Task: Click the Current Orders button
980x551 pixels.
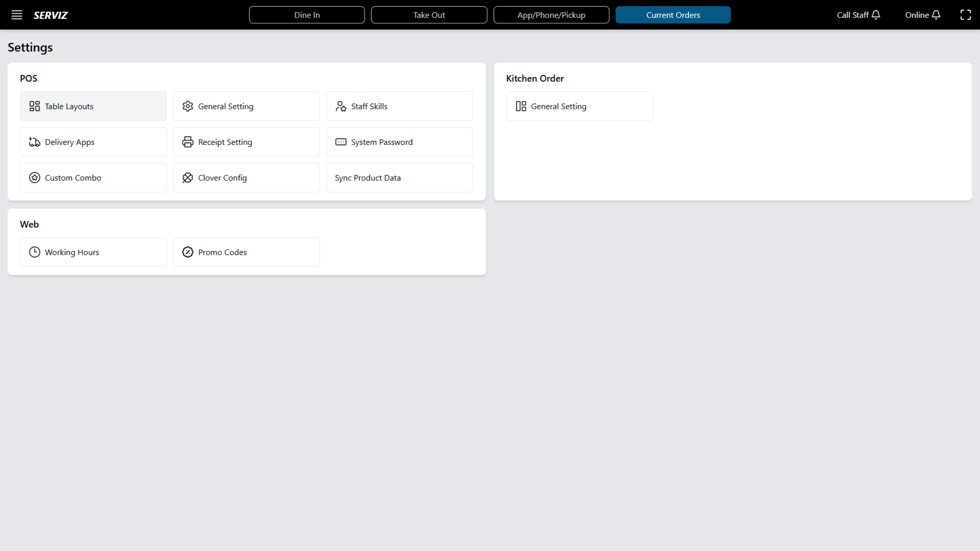Action: [673, 15]
